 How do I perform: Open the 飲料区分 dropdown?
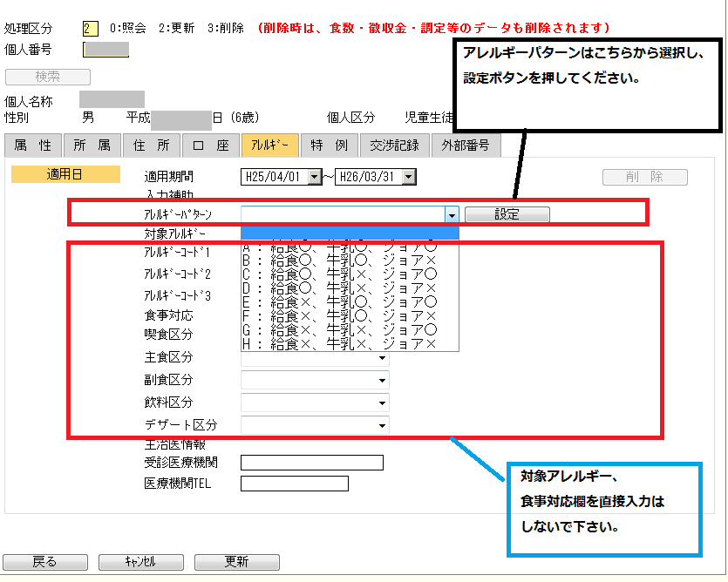coord(382,403)
